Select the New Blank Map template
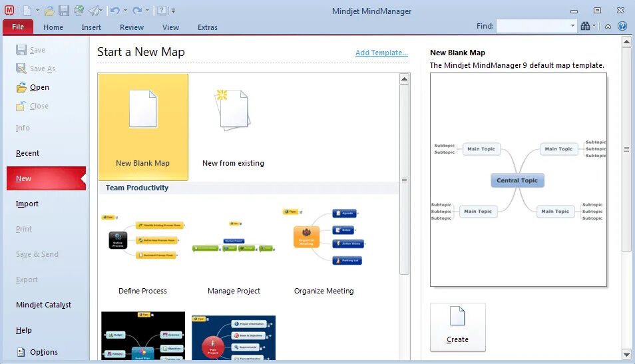 tap(143, 127)
